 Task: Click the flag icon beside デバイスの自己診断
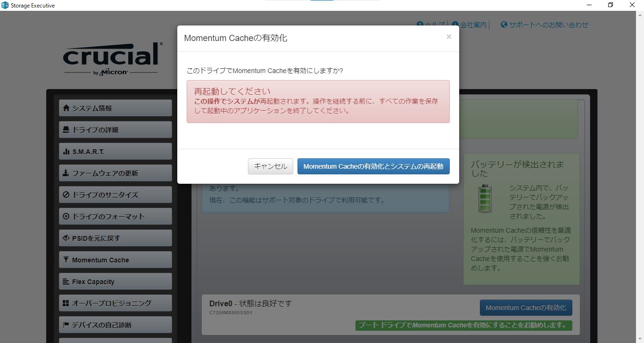[66, 325]
